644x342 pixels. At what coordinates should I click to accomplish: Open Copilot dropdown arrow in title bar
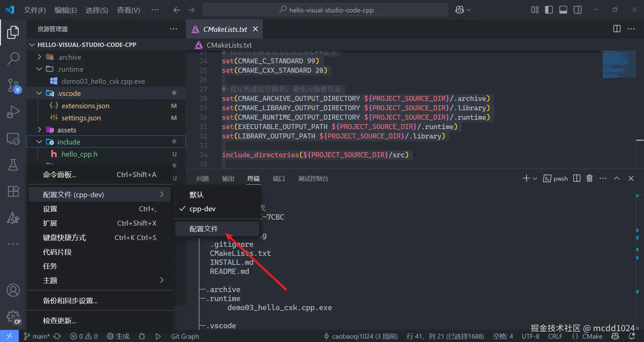tap(469, 10)
